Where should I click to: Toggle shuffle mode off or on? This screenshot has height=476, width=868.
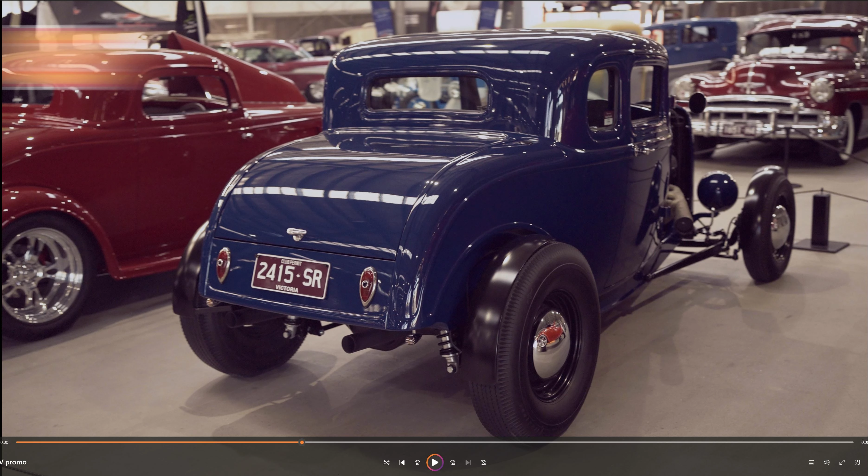click(x=386, y=463)
